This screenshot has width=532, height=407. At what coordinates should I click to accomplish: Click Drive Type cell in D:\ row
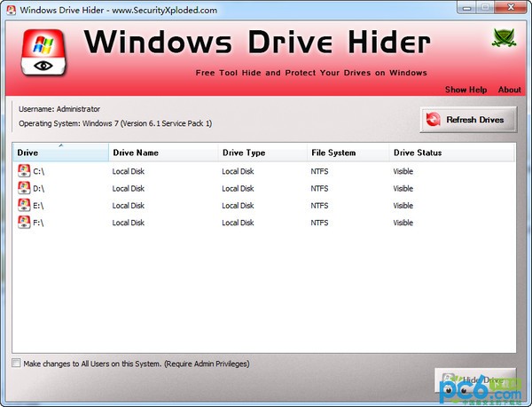click(x=238, y=188)
